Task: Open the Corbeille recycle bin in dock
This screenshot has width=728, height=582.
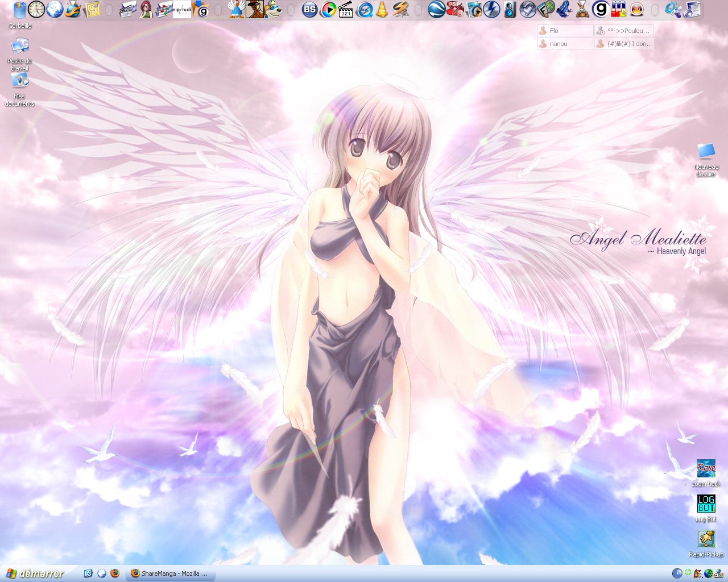Action: point(20,9)
